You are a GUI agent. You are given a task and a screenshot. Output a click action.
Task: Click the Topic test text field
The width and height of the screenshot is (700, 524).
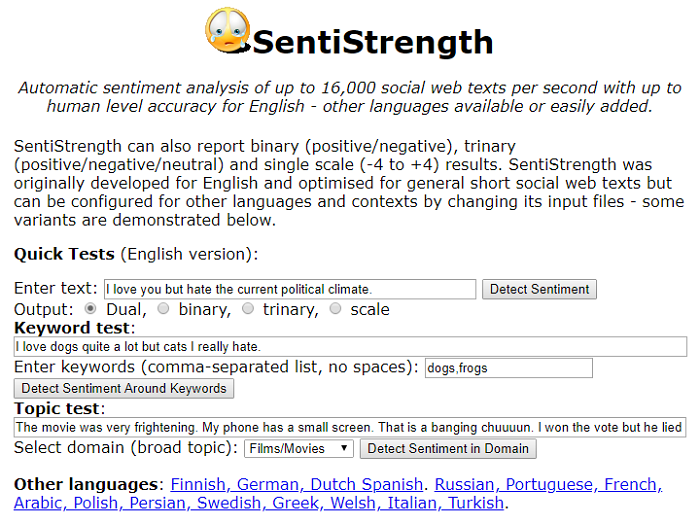(350, 427)
